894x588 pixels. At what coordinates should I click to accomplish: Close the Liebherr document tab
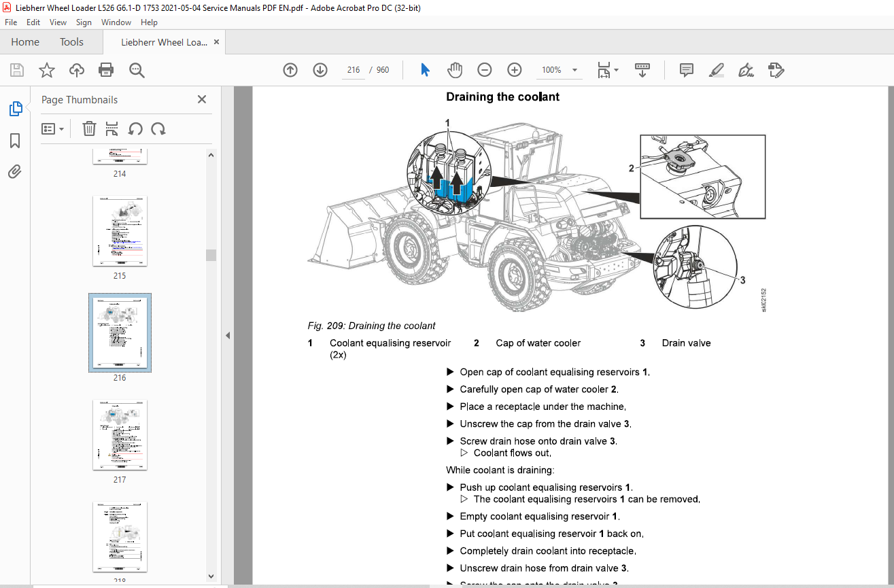click(x=217, y=42)
